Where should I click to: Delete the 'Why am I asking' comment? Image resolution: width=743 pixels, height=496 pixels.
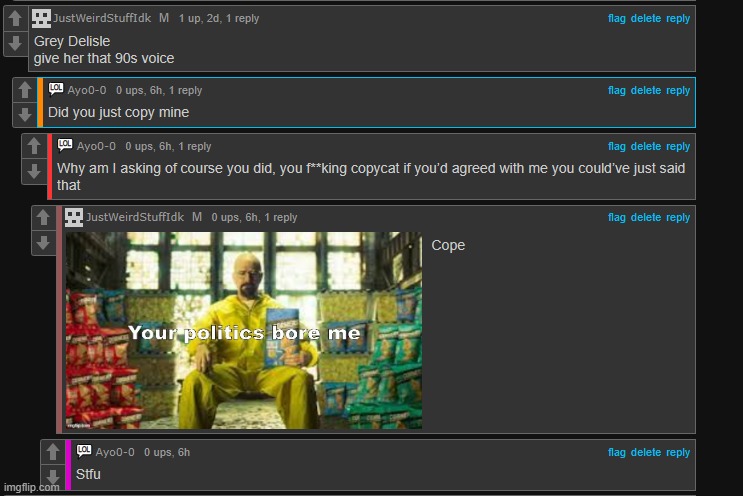(645, 146)
